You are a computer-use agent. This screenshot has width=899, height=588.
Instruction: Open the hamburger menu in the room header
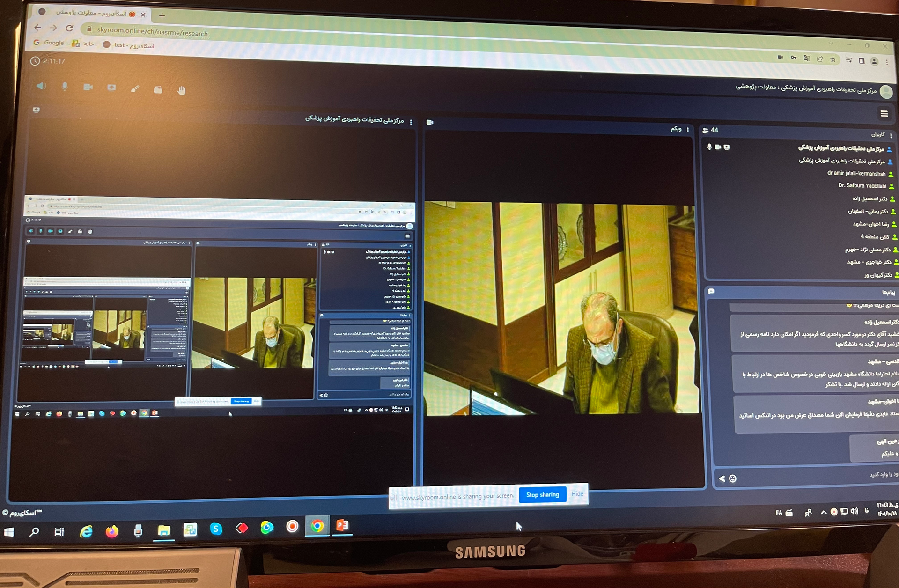(884, 113)
